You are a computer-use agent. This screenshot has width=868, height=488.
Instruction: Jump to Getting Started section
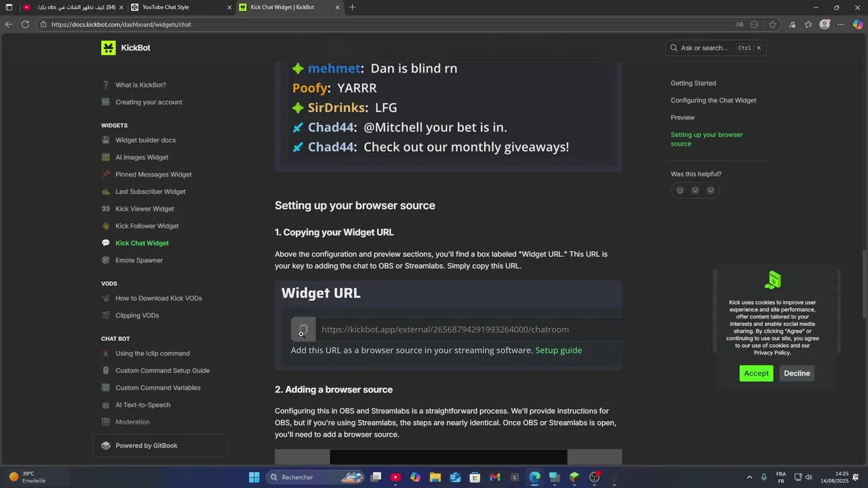693,83
